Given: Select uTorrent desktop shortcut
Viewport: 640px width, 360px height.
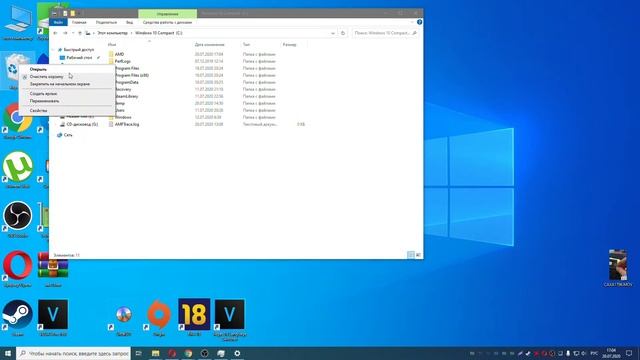Looking at the screenshot, I should [x=17, y=169].
